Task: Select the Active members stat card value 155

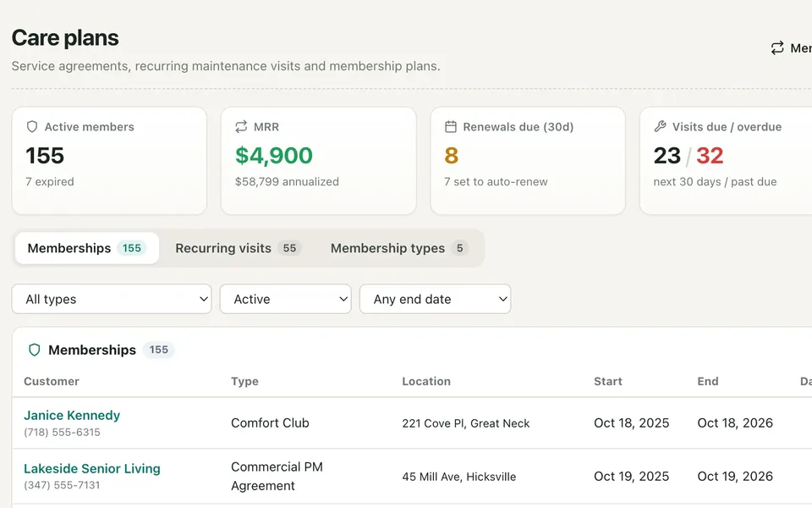Action: (x=45, y=156)
